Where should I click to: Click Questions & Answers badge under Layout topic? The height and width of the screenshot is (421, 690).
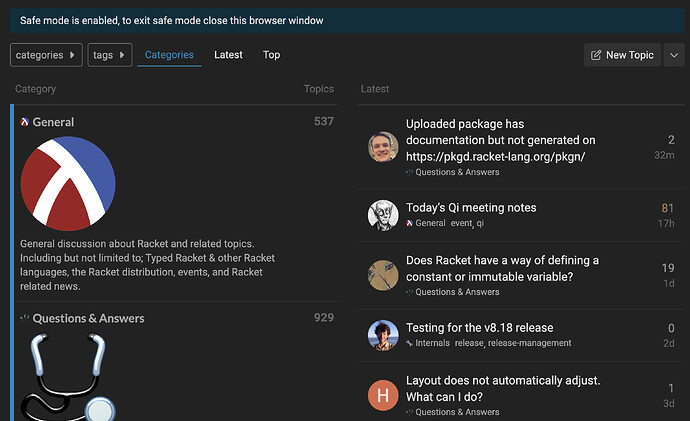pos(452,412)
